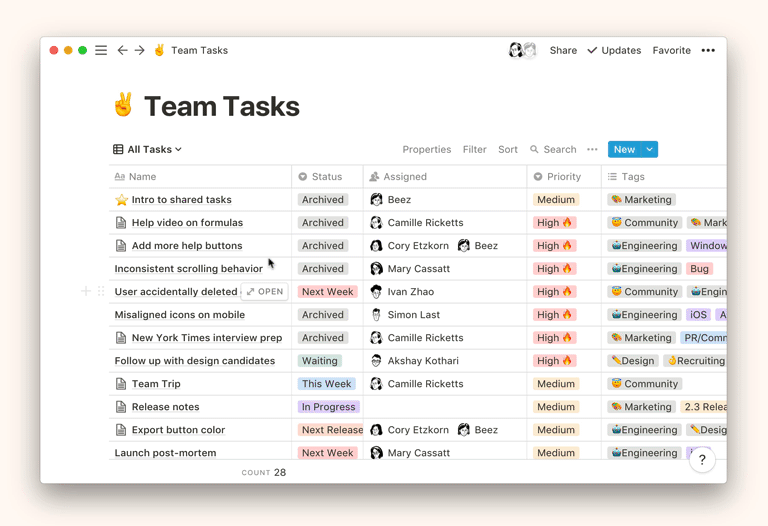This screenshot has height=526, width=768.
Task: Click the Search field in toolbar
Action: pyautogui.click(x=553, y=149)
